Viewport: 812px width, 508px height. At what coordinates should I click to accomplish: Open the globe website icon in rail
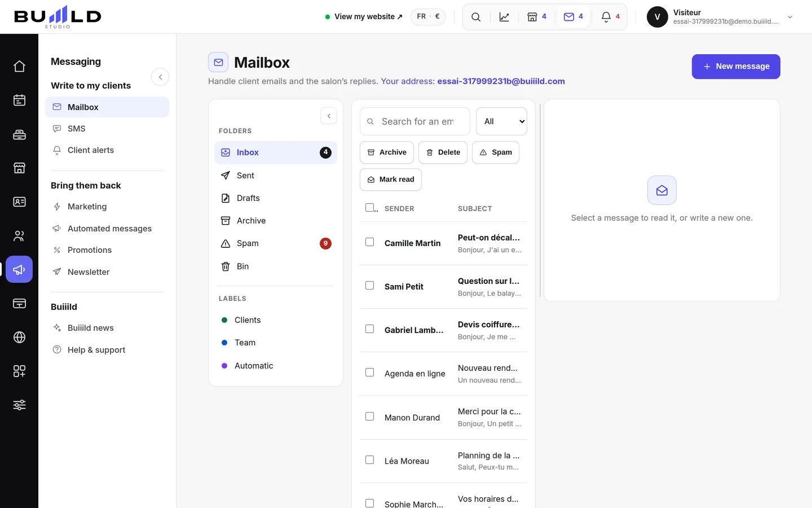[19, 337]
